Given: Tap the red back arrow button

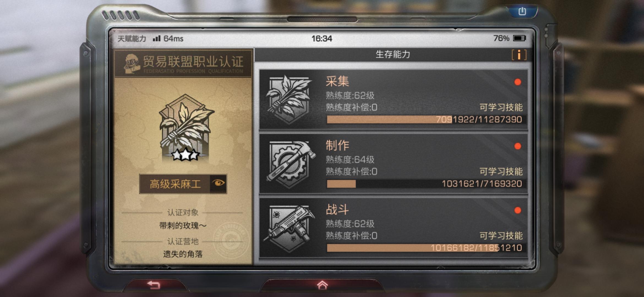Looking at the screenshot, I should (154, 285).
